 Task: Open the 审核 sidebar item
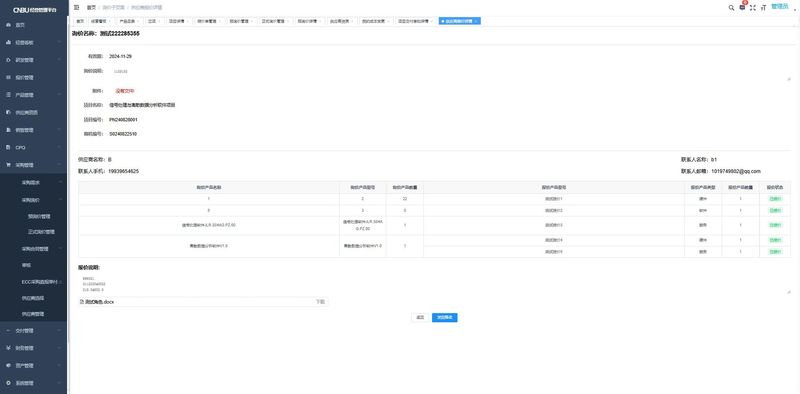[26, 265]
